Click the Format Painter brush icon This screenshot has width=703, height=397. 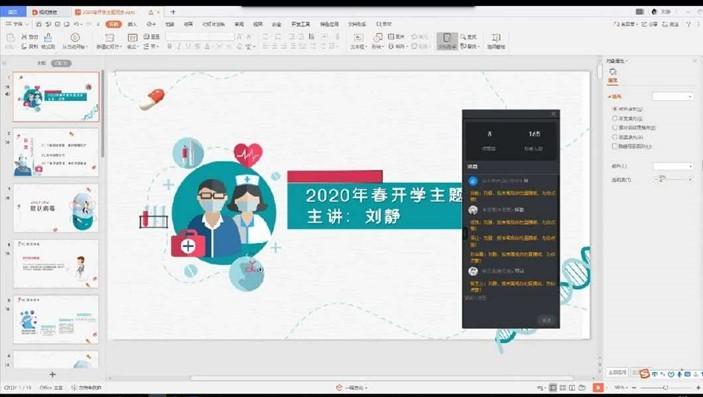point(48,38)
